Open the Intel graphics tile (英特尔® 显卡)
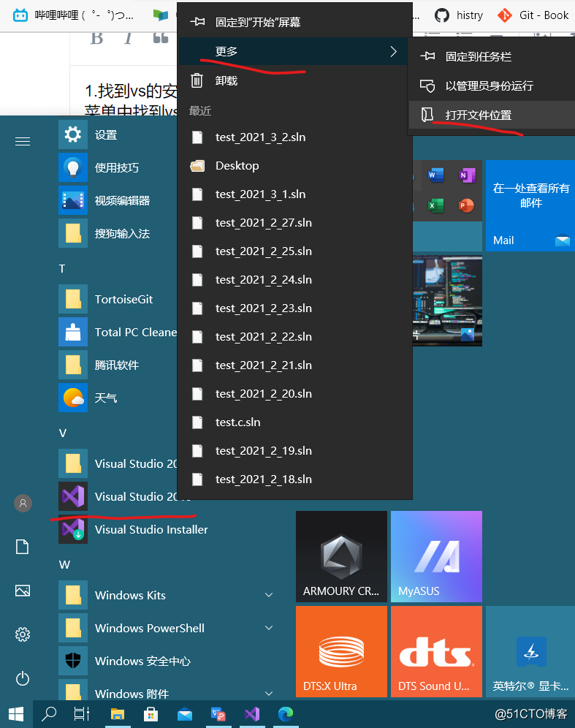The image size is (575, 728). pos(530,651)
